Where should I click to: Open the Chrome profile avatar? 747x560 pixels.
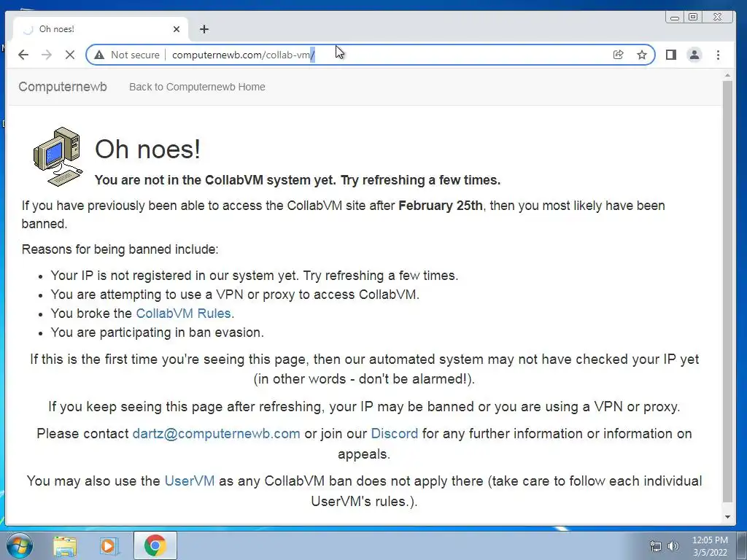(x=694, y=55)
